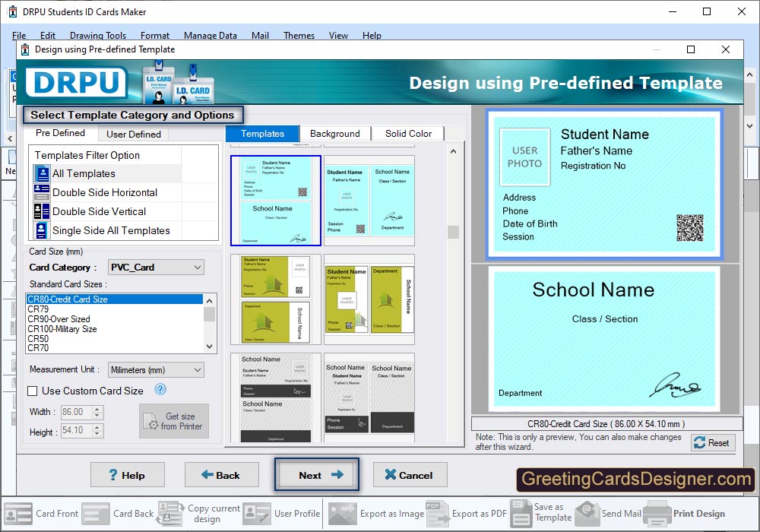
Task: Click the Copy current design icon
Action: click(x=170, y=514)
